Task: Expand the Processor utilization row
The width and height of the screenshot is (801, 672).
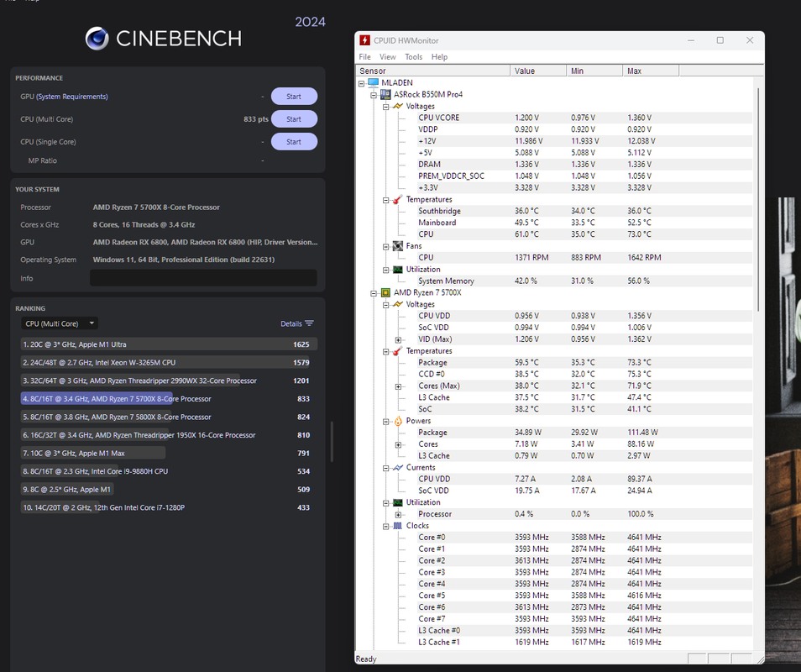Action: 399,515
